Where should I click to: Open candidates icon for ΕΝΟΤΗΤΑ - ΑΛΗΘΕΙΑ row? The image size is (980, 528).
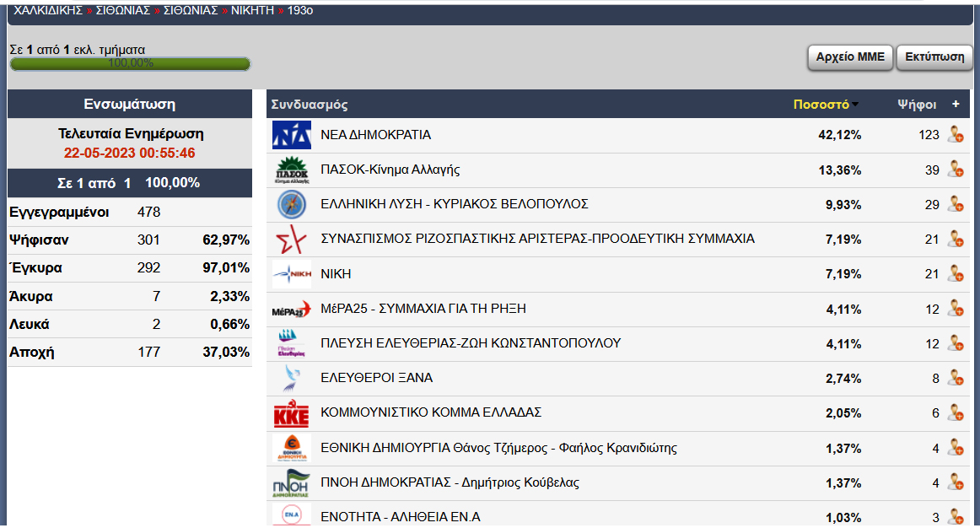pyautogui.click(x=955, y=517)
